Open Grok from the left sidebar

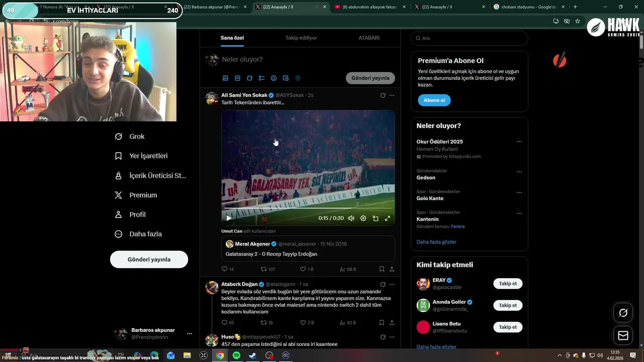tap(130, 136)
